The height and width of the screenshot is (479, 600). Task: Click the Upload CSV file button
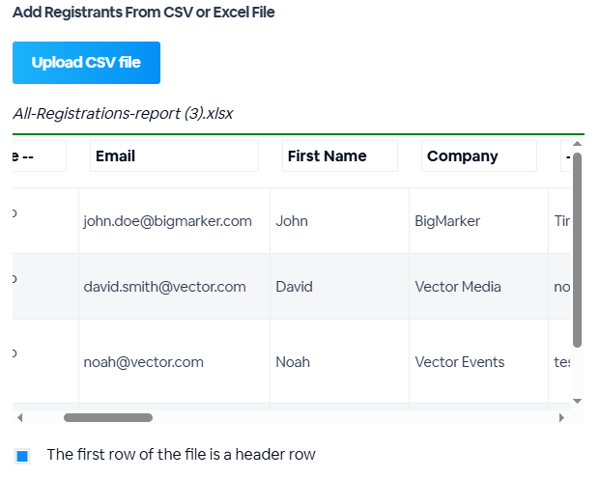click(86, 63)
